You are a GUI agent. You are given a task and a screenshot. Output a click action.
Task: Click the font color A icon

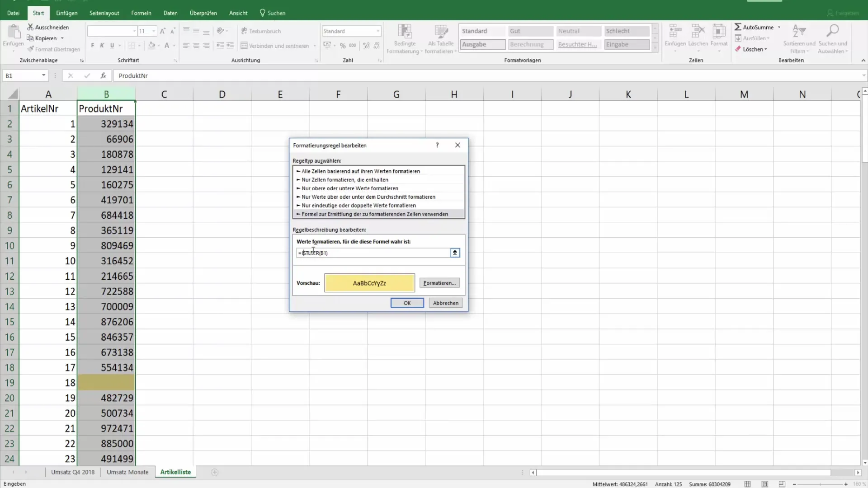[167, 46]
